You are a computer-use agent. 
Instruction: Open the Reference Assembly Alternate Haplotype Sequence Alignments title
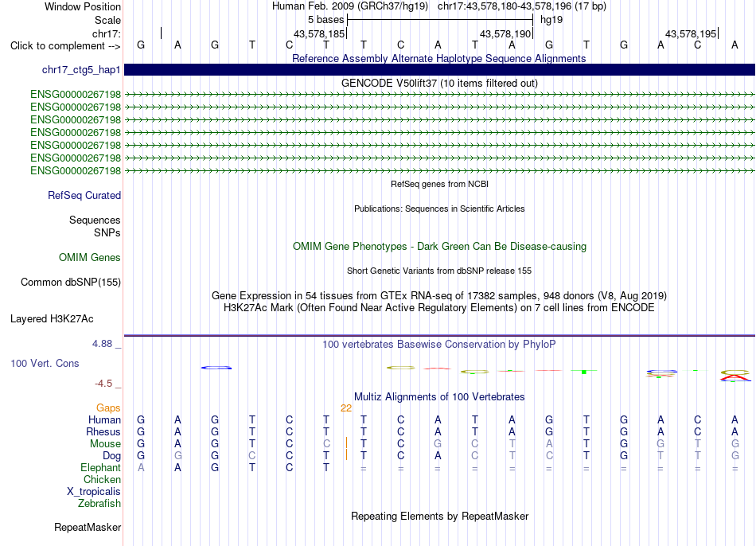(x=438, y=58)
